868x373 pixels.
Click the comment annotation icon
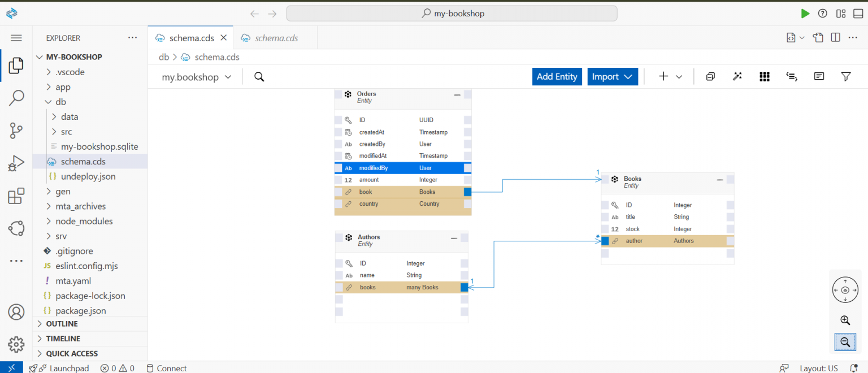pyautogui.click(x=819, y=76)
